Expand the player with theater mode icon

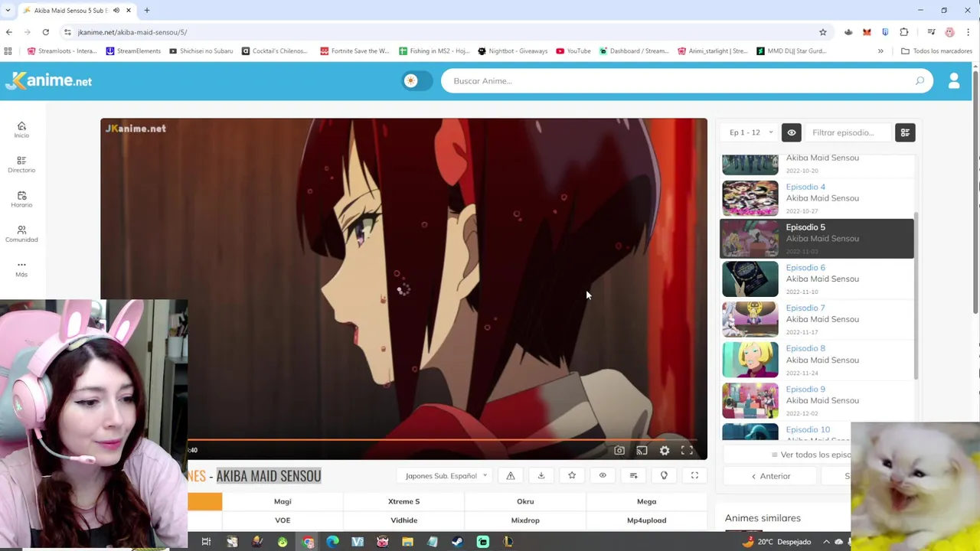pos(694,476)
